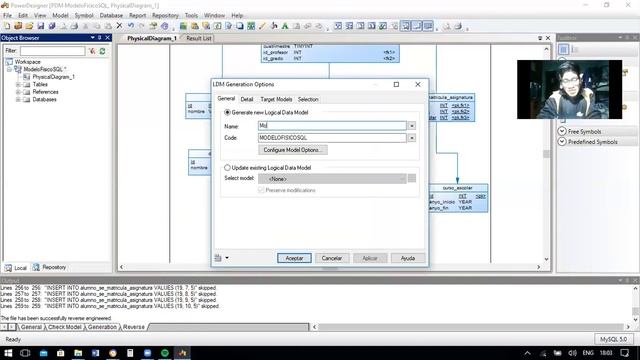Select Generate new Logical Data Model radio button
Image resolution: width=640 pixels, height=360 pixels.
click(227, 112)
